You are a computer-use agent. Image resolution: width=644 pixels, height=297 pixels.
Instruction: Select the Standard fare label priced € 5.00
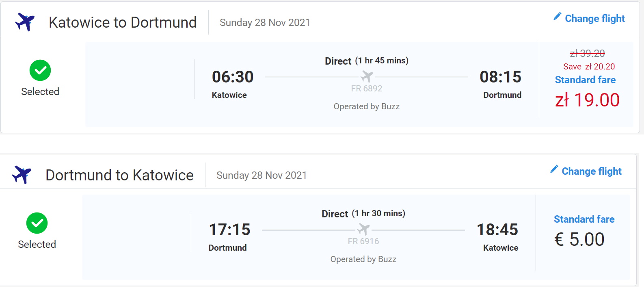point(584,219)
